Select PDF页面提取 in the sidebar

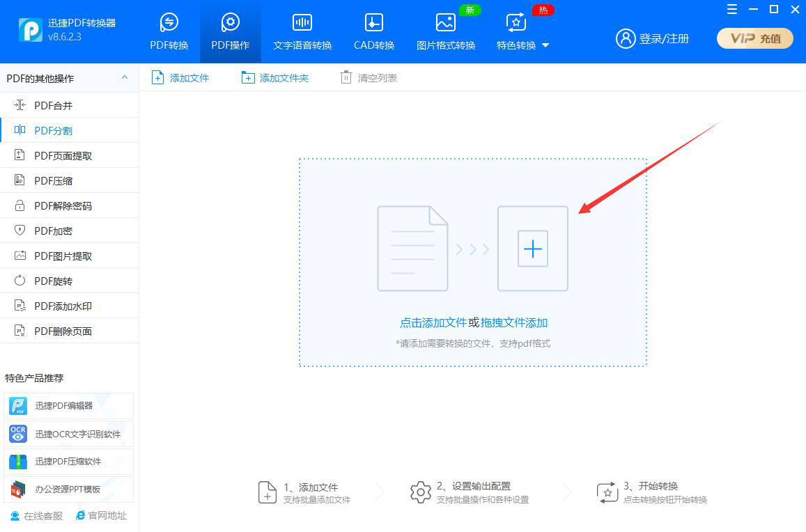[x=70, y=156]
